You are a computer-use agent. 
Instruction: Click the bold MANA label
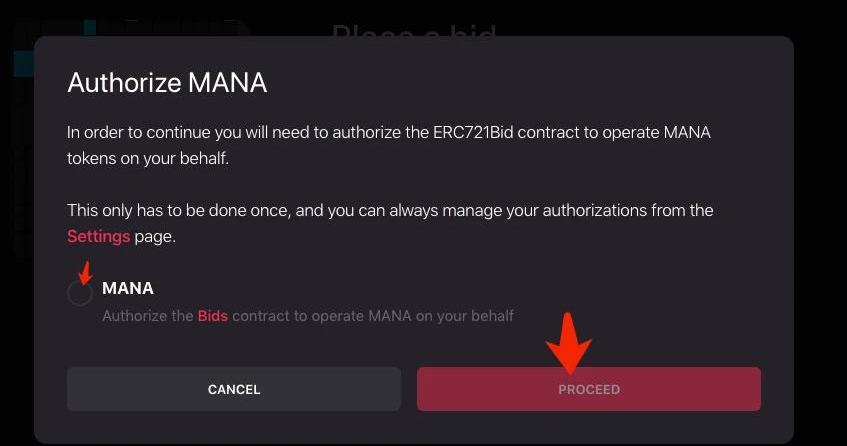pos(128,288)
